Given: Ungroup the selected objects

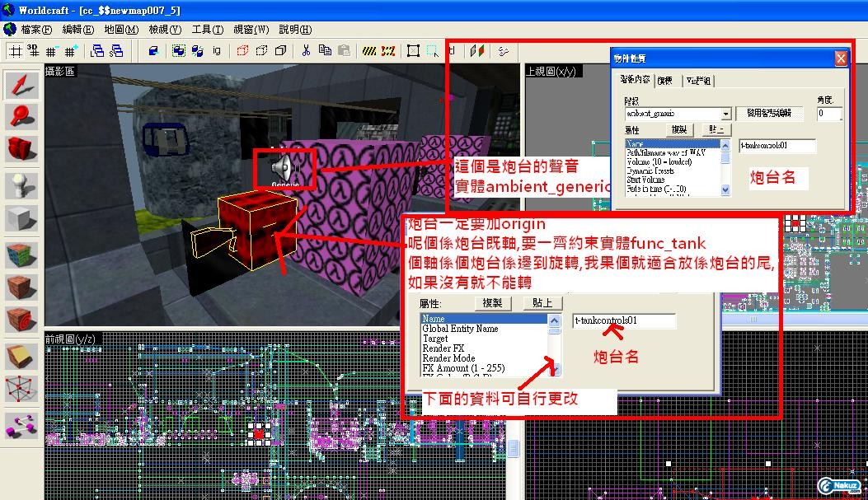Looking at the screenshot, I should tap(197, 51).
